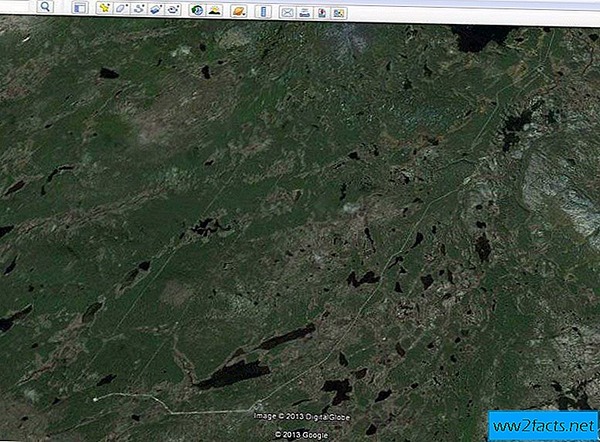Click the Print toolbar icon
Viewport: 600px width, 442px height.
[x=305, y=13]
